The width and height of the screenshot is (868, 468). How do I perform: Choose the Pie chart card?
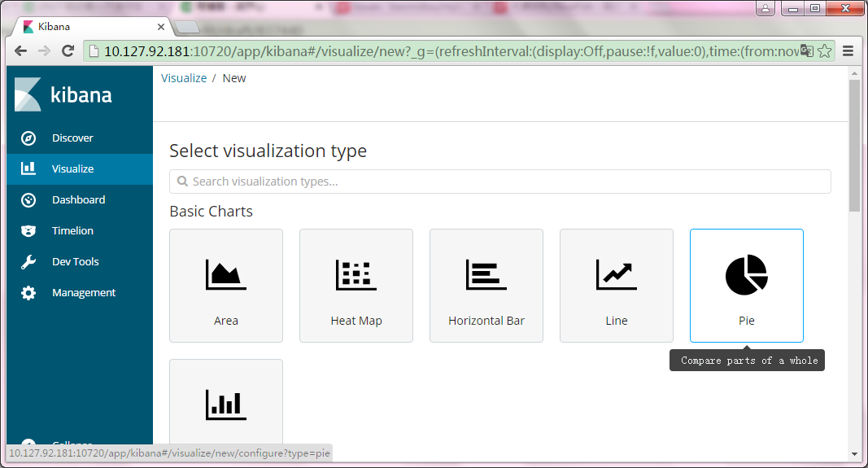[x=746, y=286]
